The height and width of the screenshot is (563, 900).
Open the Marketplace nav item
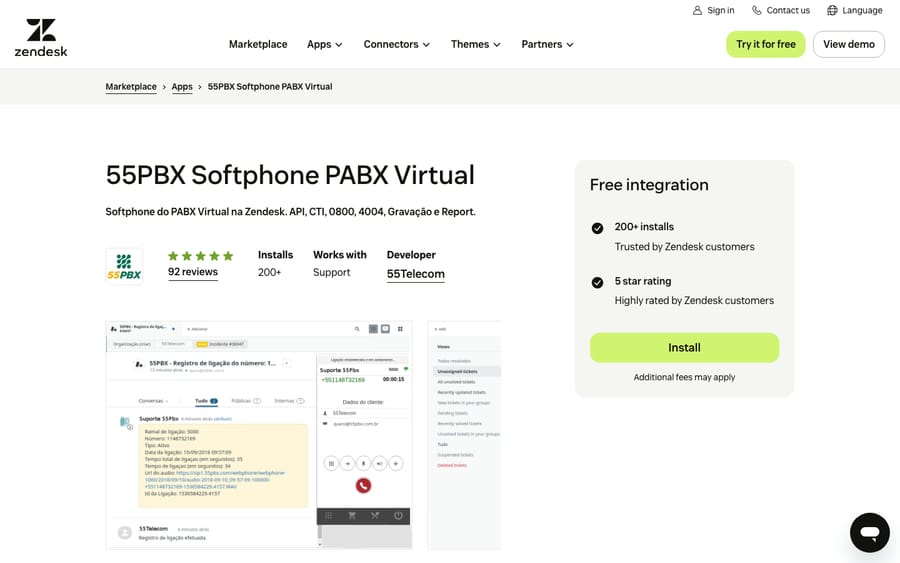(x=258, y=44)
